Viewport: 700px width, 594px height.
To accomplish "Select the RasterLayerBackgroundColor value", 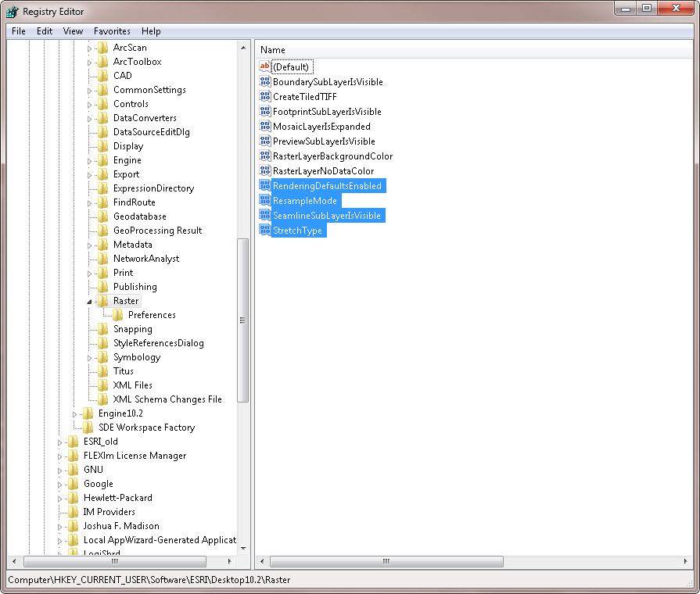I will pyautogui.click(x=332, y=156).
